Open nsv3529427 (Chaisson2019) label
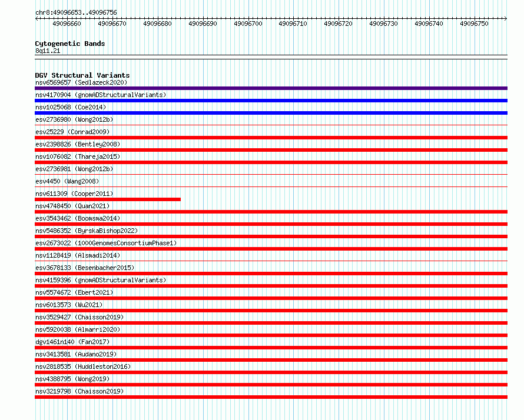This screenshot has height=420, width=524. pyautogui.click(x=79, y=317)
